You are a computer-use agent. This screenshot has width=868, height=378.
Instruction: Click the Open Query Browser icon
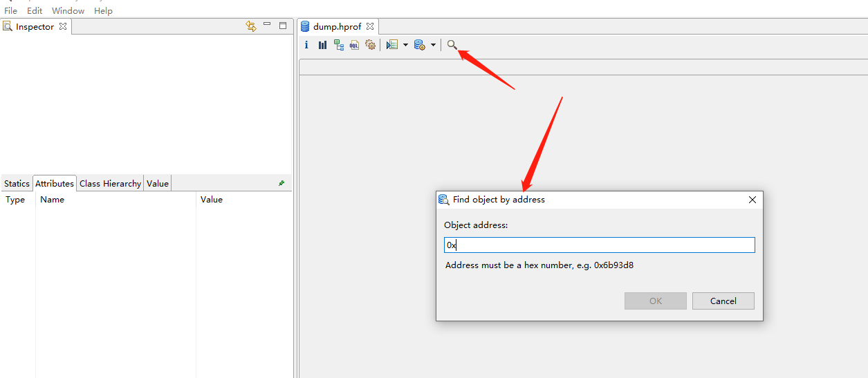pos(419,45)
